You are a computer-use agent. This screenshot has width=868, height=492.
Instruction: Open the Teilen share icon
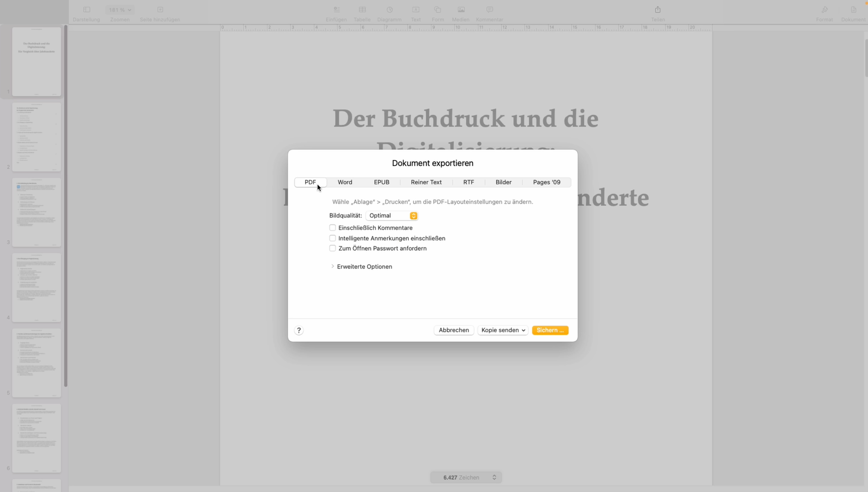(x=658, y=10)
